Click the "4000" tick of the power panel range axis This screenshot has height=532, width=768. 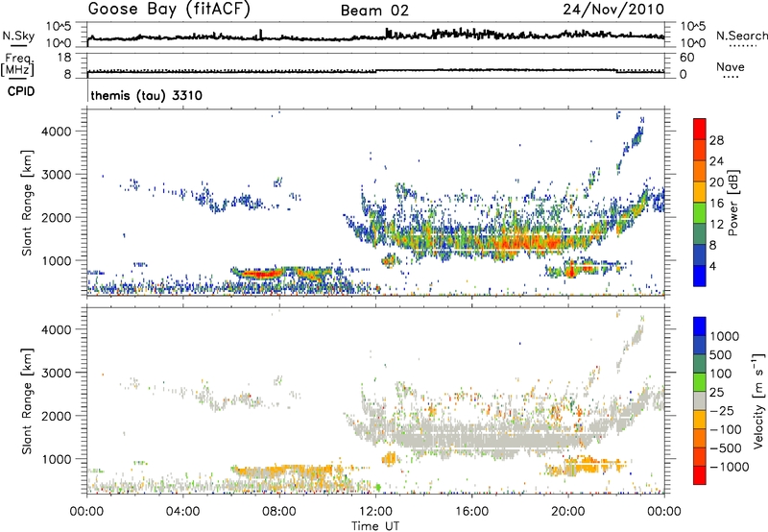click(56, 132)
